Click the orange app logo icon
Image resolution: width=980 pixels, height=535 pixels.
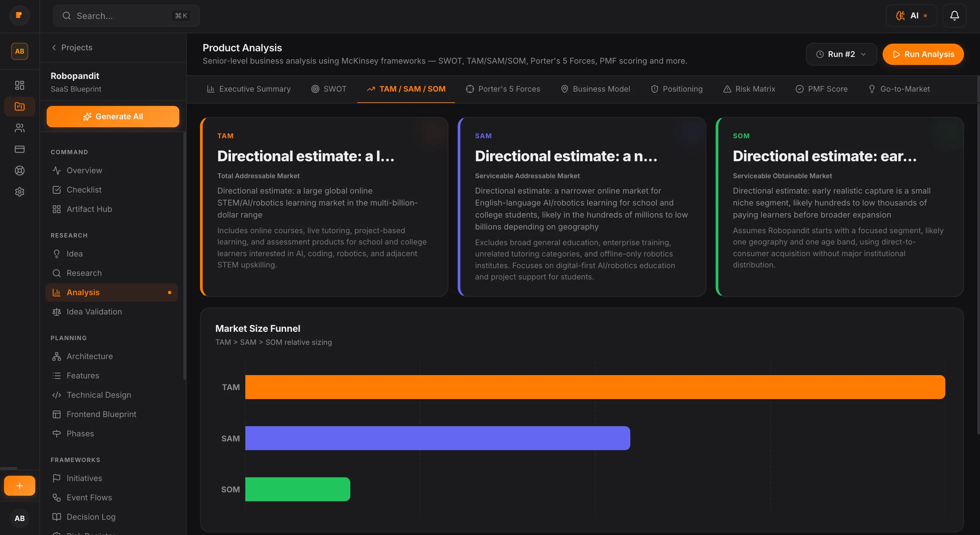(x=19, y=16)
